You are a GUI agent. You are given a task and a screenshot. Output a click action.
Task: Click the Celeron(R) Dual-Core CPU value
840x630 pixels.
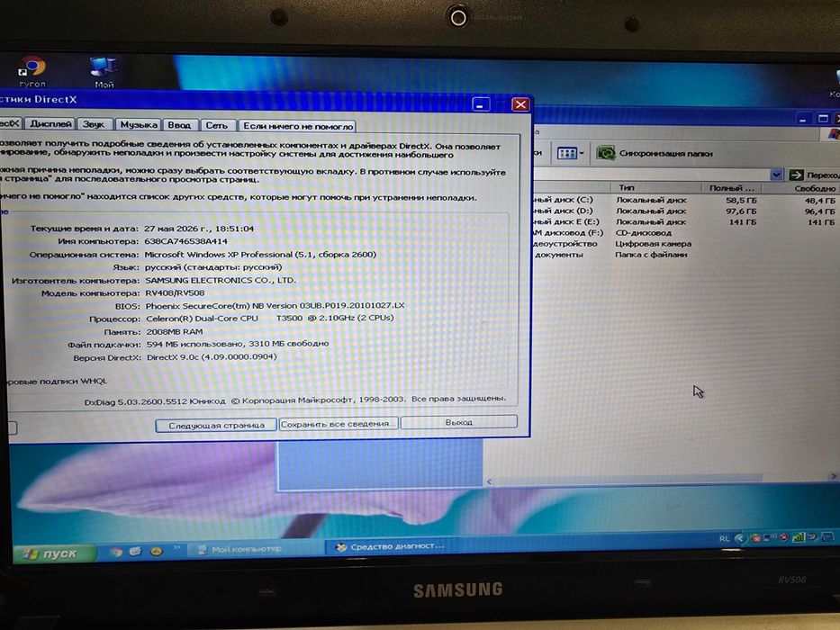270,319
